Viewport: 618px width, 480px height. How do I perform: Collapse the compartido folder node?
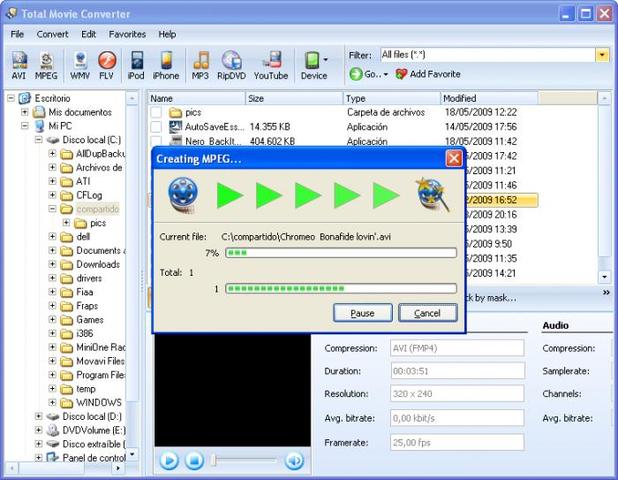(x=52, y=209)
